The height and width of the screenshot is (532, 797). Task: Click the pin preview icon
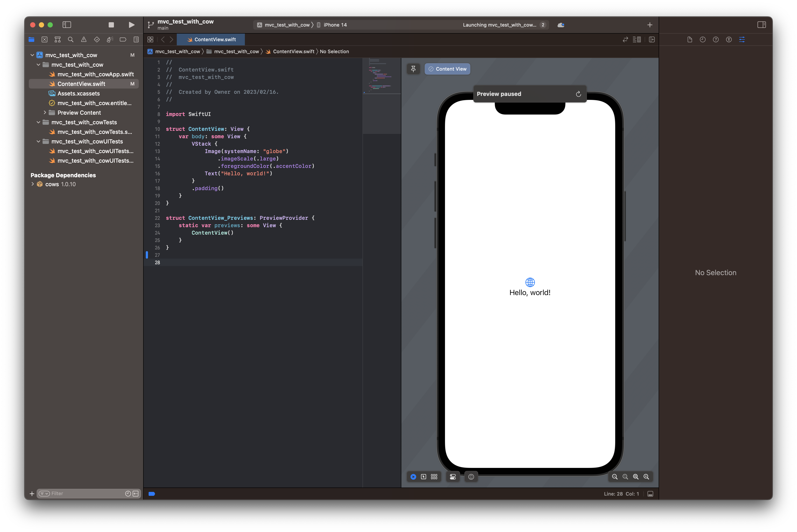[413, 69]
